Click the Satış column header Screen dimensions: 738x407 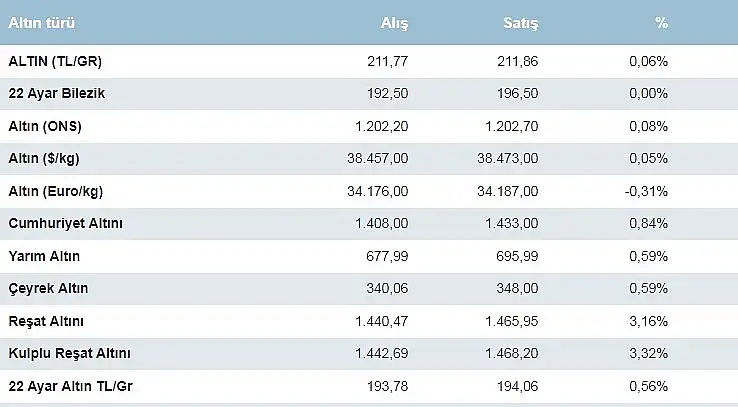click(x=521, y=23)
